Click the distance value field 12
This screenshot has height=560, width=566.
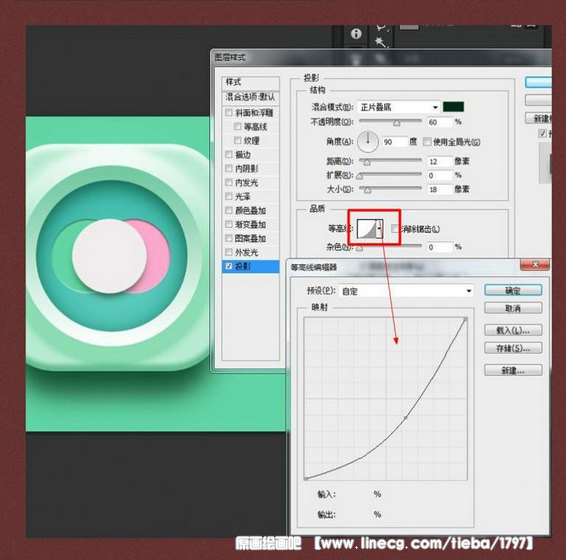point(439,161)
